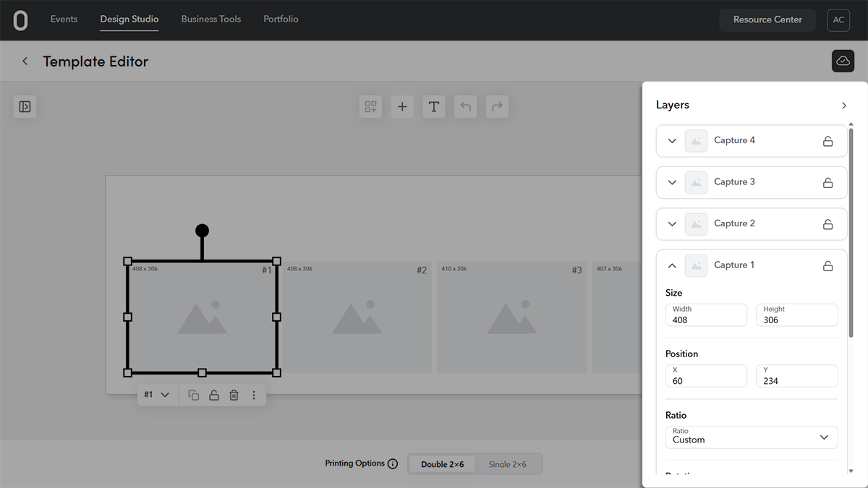Click the Capture 2 layer name

(734, 223)
